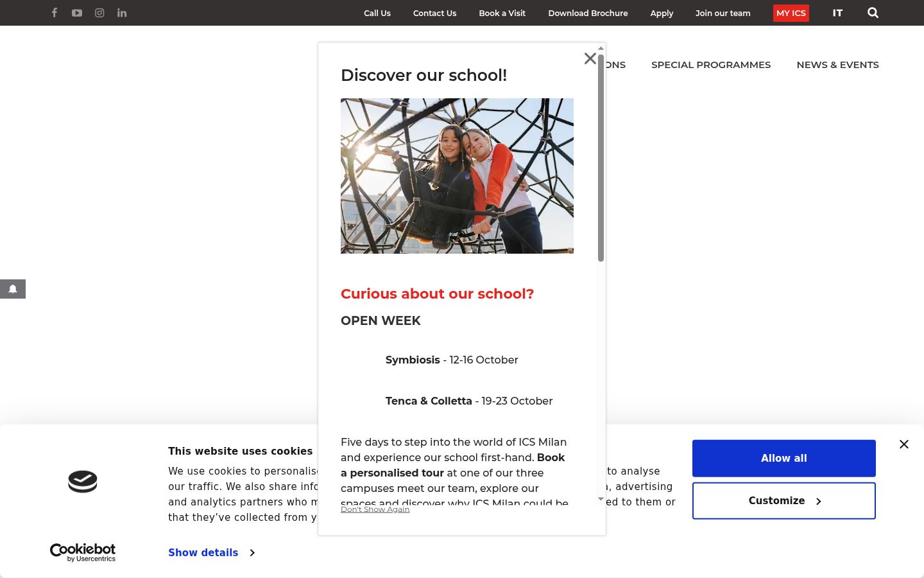Expand cookie Show details
This screenshot has height=578, width=924.
211,552
